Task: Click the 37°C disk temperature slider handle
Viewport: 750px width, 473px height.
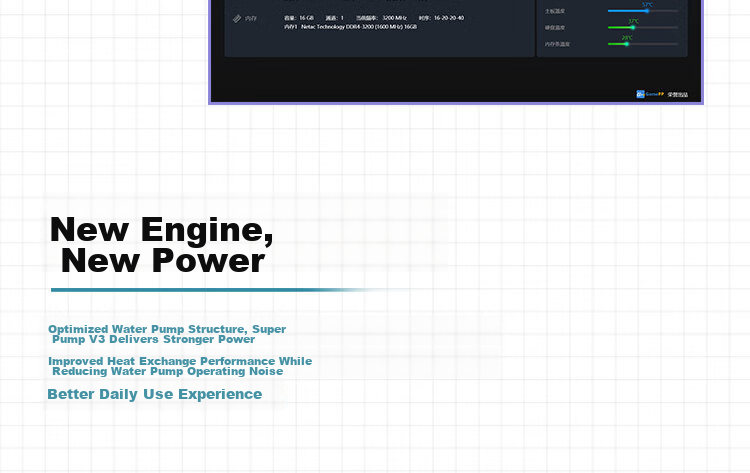Action: tap(633, 28)
